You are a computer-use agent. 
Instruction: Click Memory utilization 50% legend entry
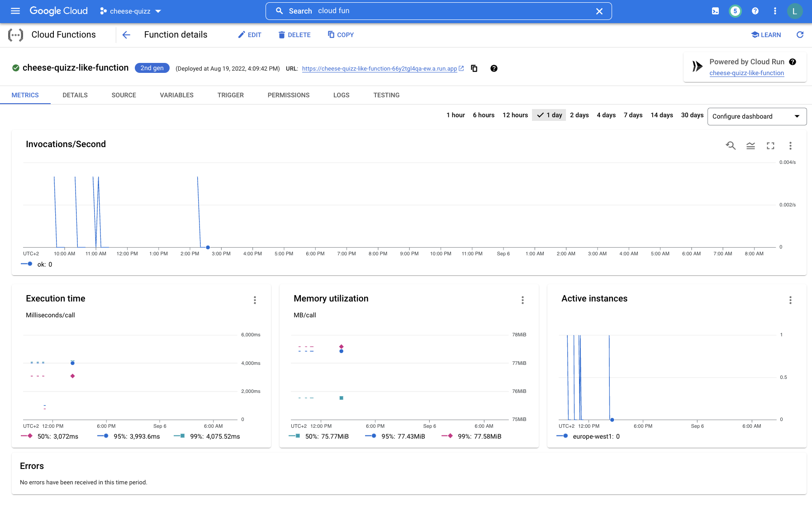click(319, 436)
